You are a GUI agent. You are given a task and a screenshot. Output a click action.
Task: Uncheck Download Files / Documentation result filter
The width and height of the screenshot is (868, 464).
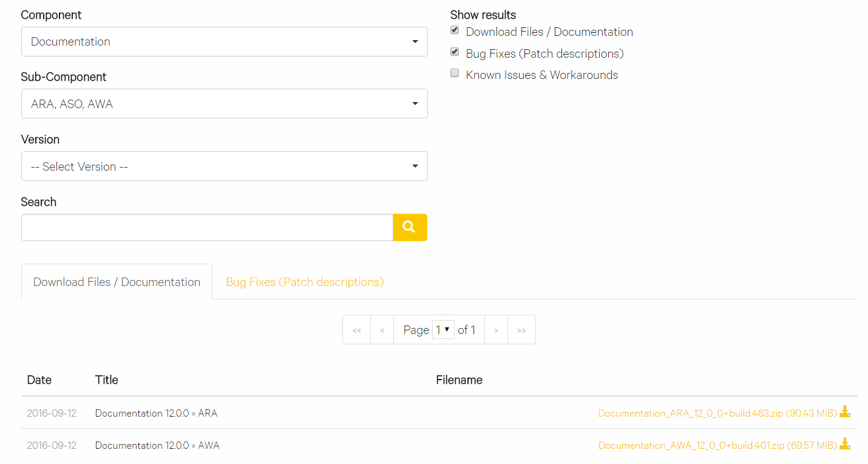click(454, 30)
